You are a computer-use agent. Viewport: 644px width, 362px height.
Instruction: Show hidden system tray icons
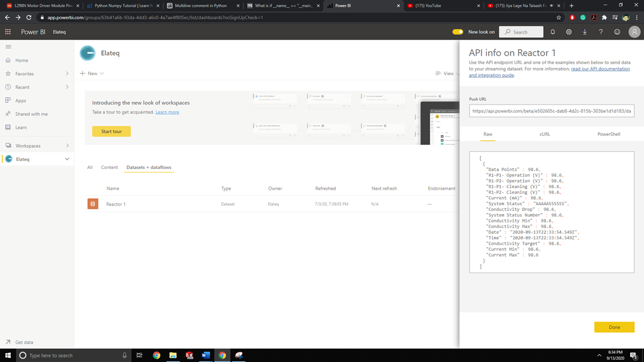[599, 355]
